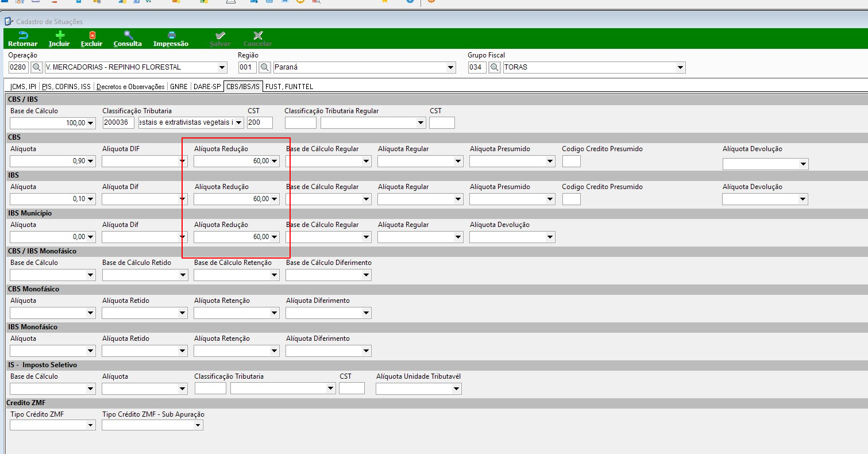
Task: Expand the Região Paraná dropdown
Action: (451, 67)
